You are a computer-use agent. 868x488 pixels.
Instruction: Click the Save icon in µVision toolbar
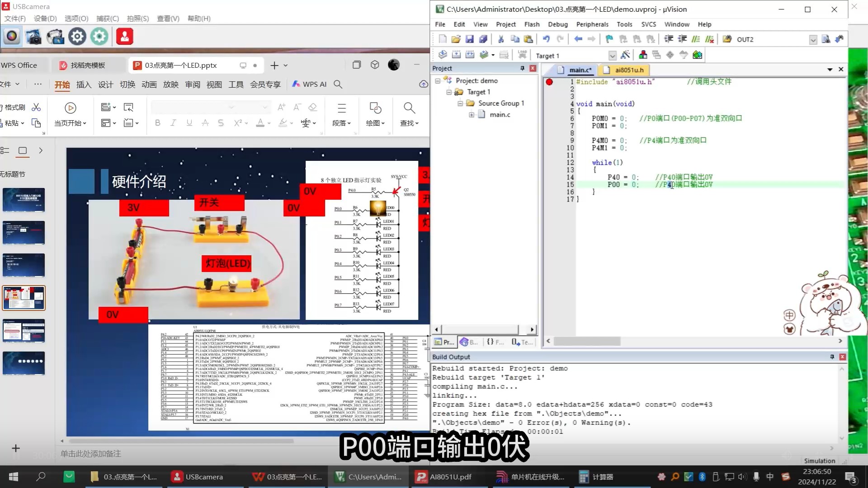point(469,39)
